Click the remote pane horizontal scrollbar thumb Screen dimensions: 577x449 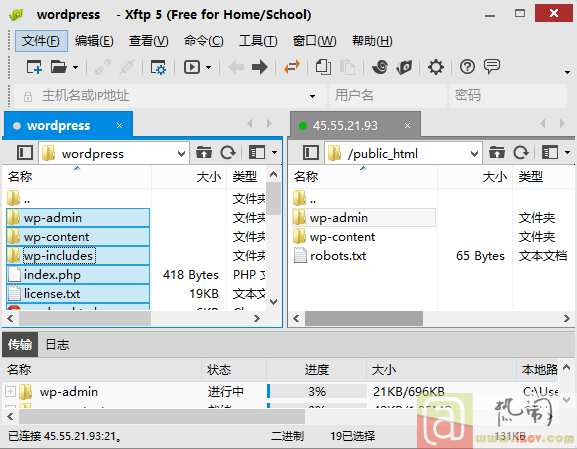(364, 318)
